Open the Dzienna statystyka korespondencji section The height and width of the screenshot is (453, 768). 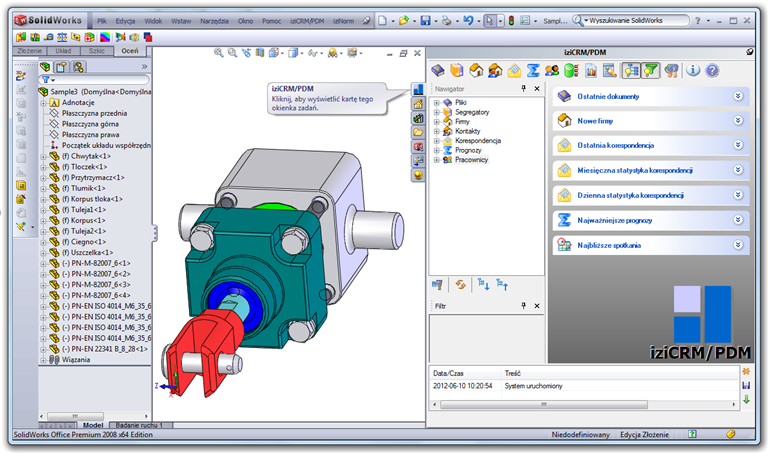[x=651, y=195]
